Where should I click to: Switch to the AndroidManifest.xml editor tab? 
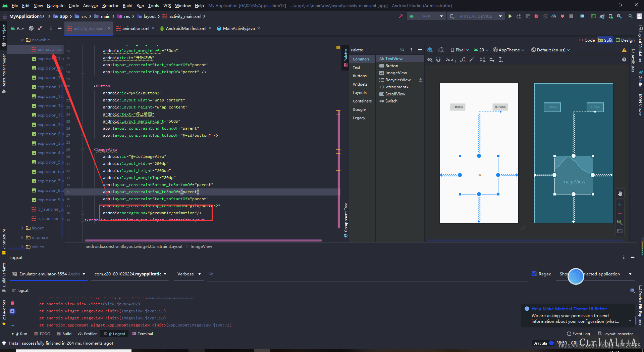coord(186,28)
